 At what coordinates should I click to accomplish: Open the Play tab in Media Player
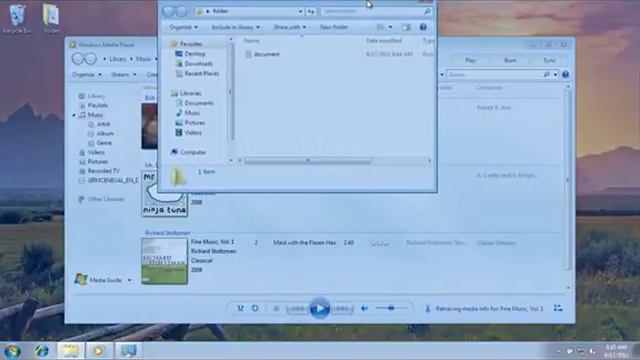pos(471,60)
